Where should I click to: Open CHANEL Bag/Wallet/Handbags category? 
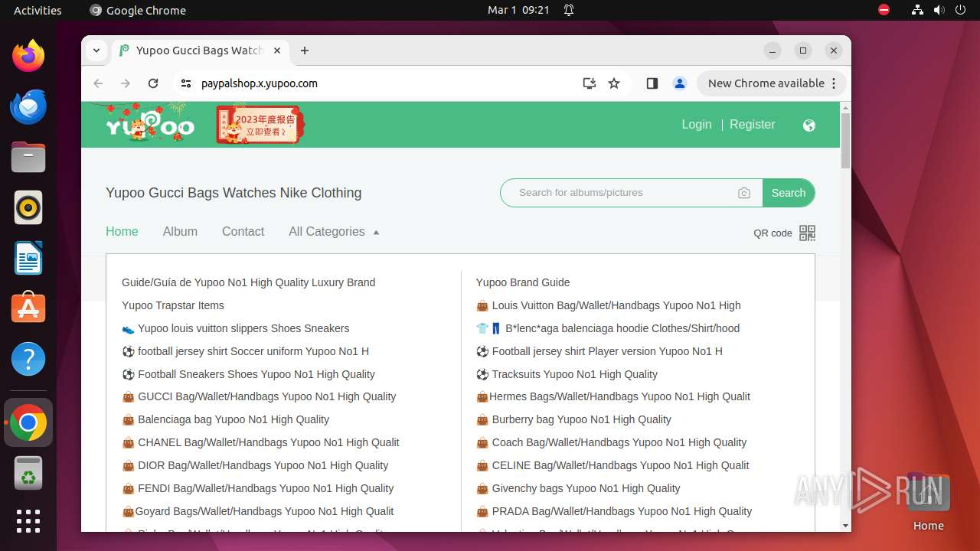pos(260,442)
